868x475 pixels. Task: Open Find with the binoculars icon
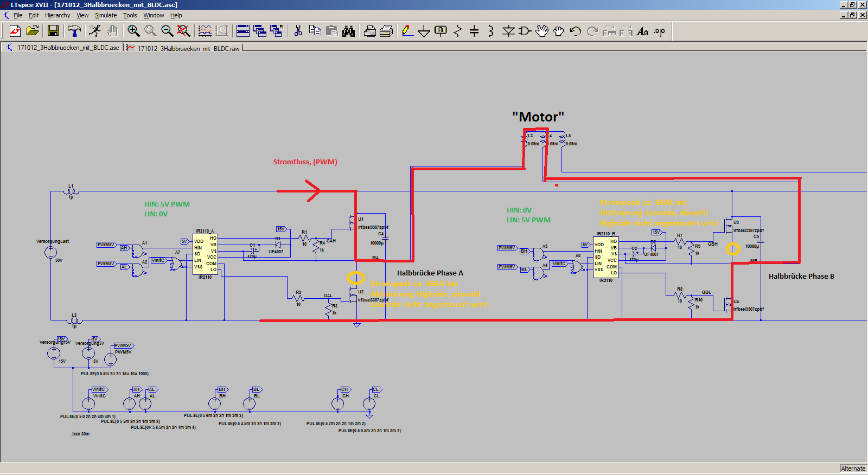click(x=348, y=31)
